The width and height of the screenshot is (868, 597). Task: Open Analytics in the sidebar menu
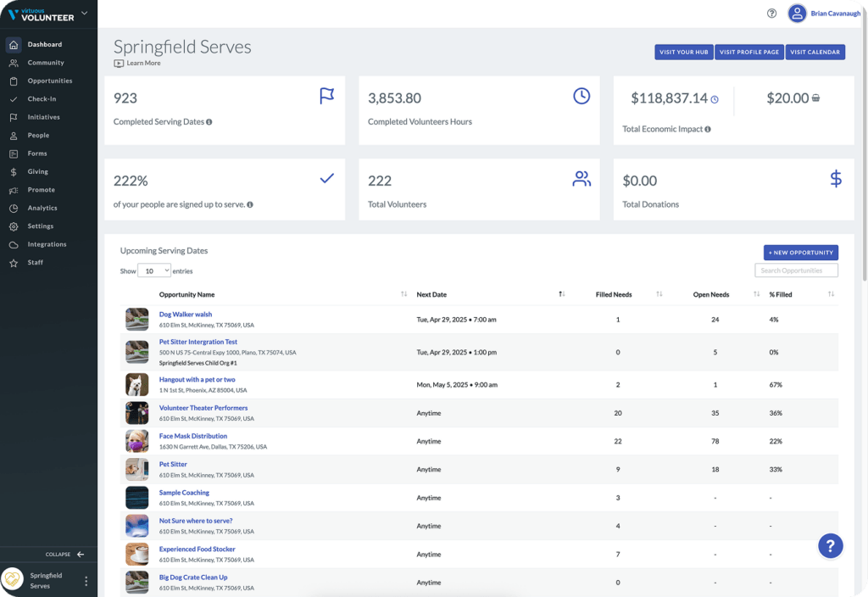click(x=42, y=209)
